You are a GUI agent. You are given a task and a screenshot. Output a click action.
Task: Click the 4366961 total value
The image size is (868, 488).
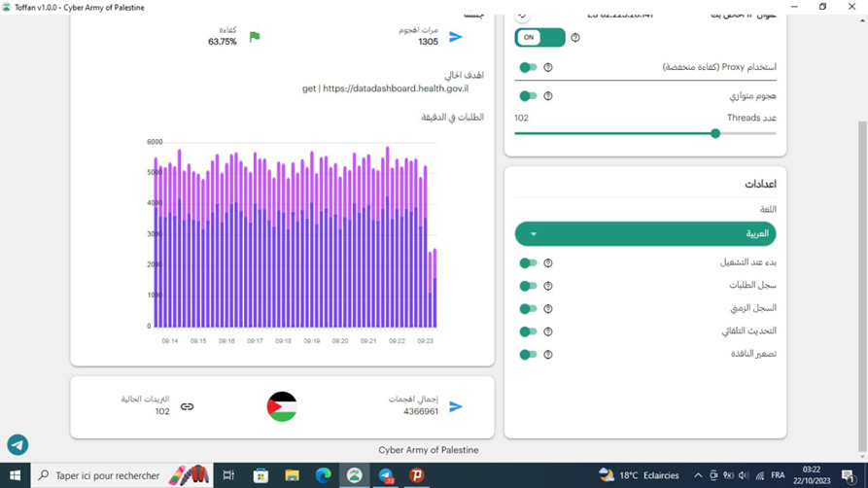(x=421, y=411)
